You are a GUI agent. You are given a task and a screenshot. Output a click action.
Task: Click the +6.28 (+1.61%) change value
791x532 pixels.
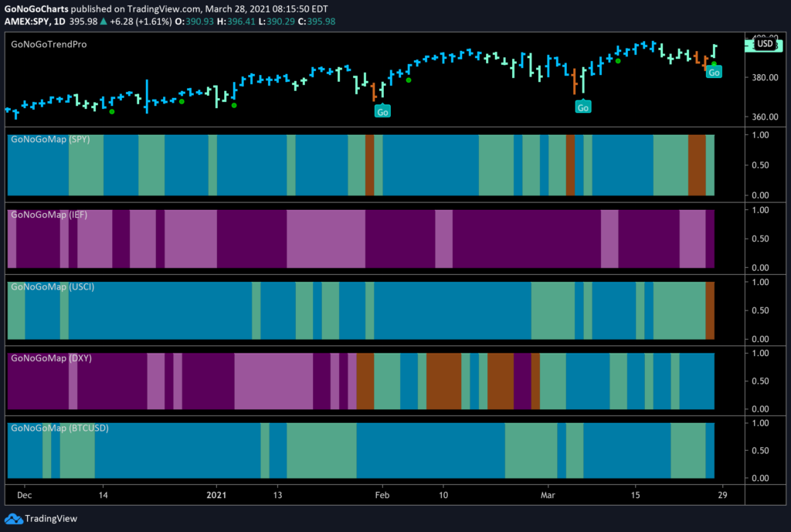[141, 21]
